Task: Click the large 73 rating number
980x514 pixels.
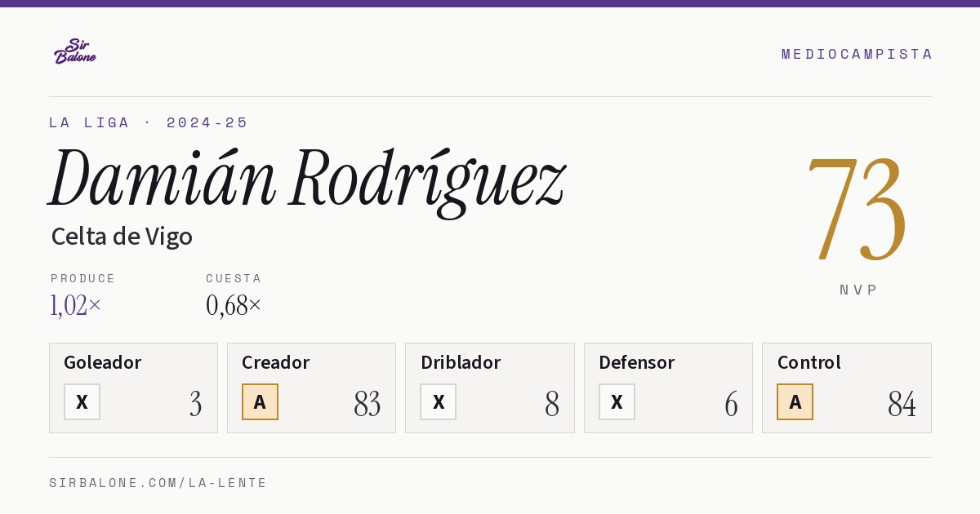Action: (857, 210)
